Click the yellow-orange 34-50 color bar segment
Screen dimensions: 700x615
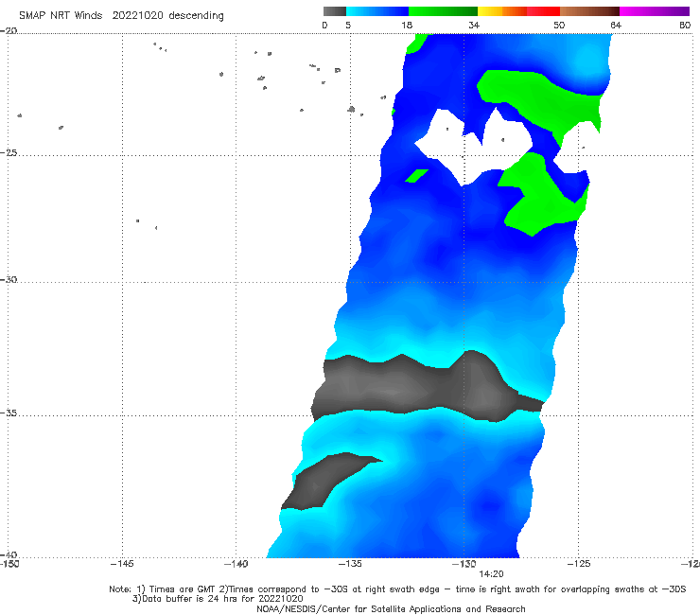pyautogui.click(x=518, y=11)
